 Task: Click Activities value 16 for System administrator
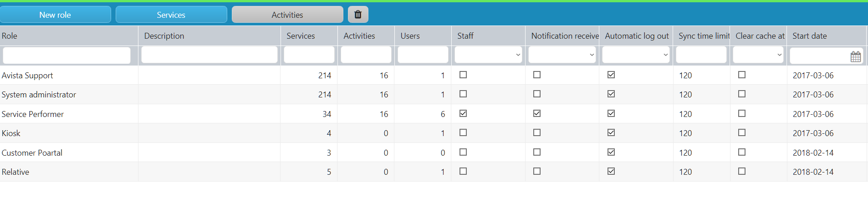pos(384,95)
